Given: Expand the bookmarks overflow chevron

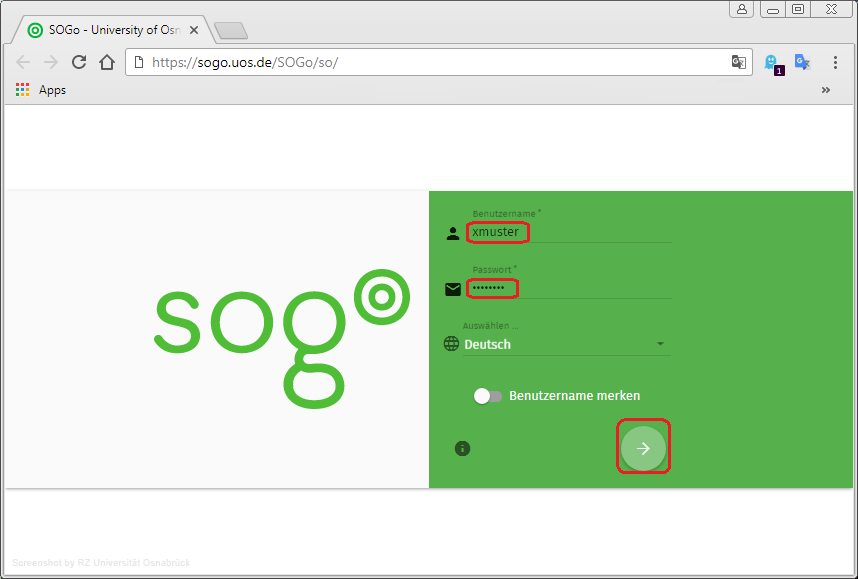Looking at the screenshot, I should (x=826, y=90).
